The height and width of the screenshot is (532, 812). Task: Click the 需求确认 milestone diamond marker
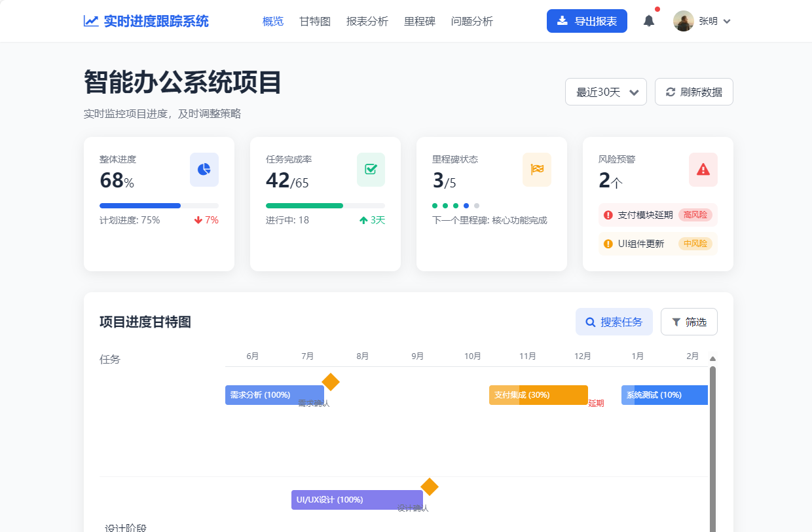(331, 381)
